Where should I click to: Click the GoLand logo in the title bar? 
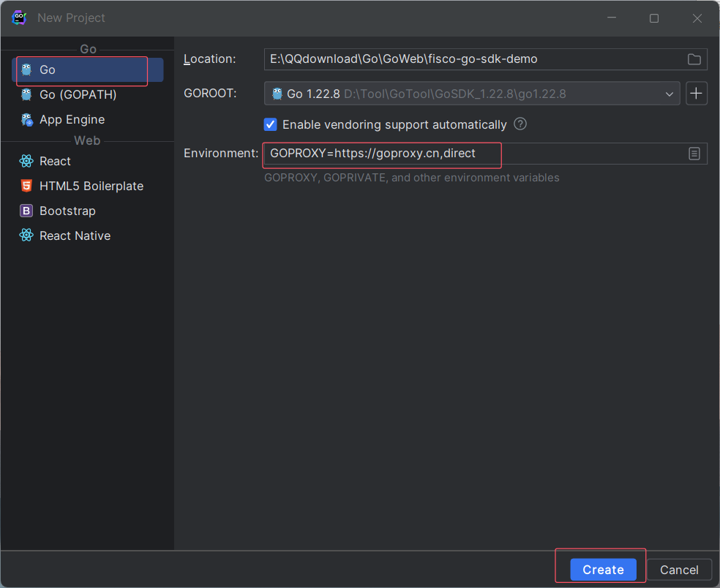[18, 17]
